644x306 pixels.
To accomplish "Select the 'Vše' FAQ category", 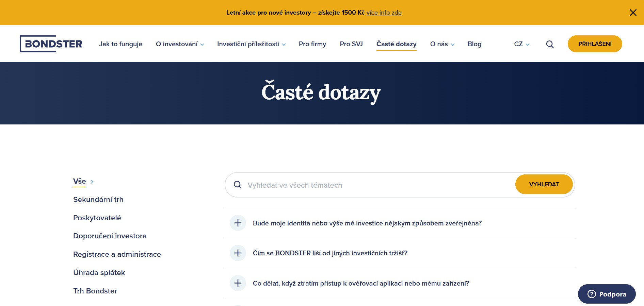I will pyautogui.click(x=80, y=181).
